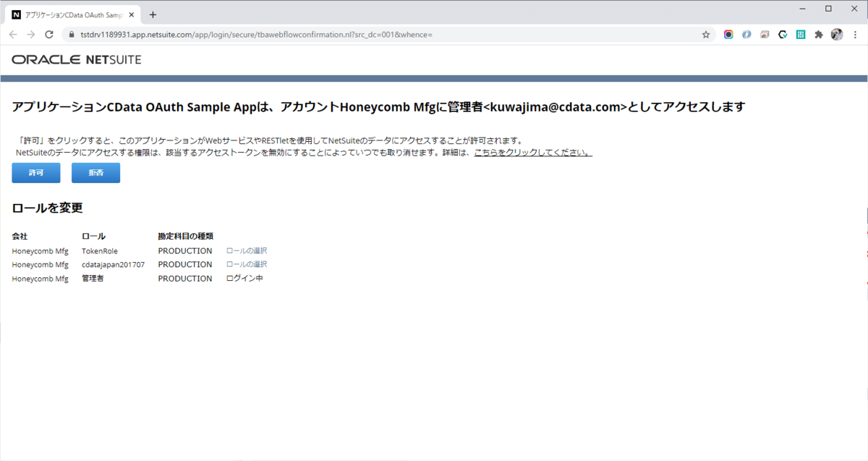The width and height of the screenshot is (868, 461).
Task: Select role link in the TokenRole row
Action: tap(247, 251)
